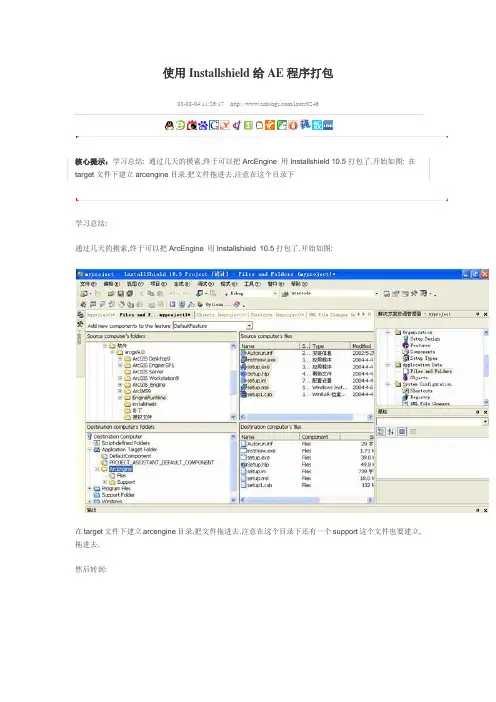
Task: Click the Alphabetical sort icon in properties panel
Action: click(x=391, y=432)
